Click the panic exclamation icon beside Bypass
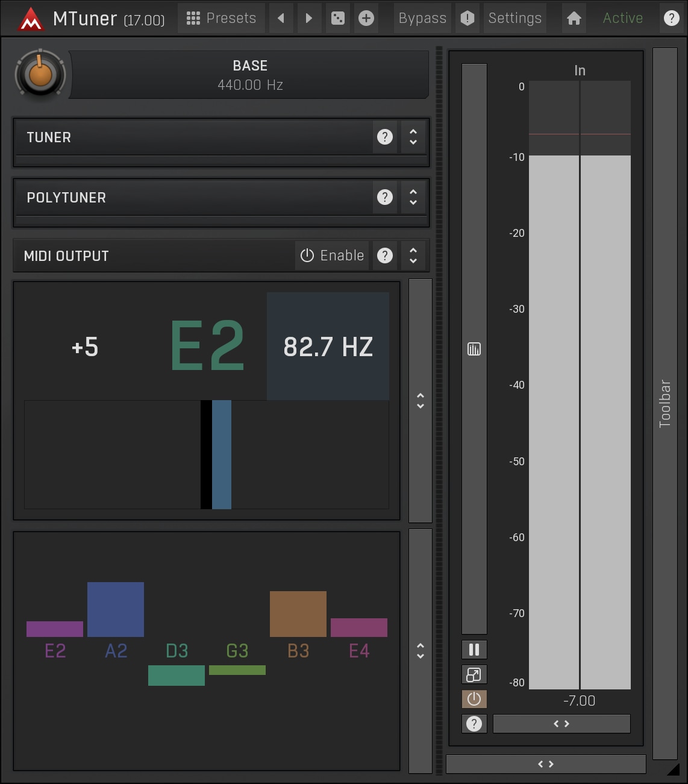688x784 pixels. 468,18
